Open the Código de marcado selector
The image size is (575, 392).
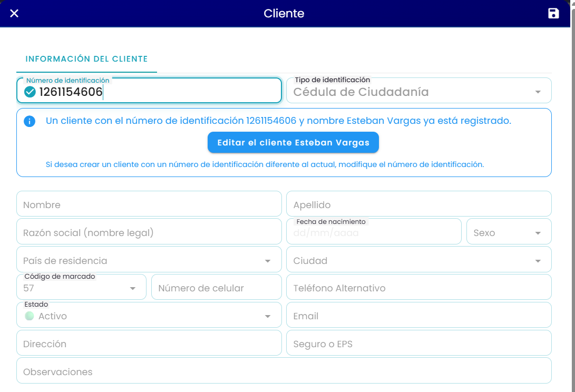pos(81,287)
